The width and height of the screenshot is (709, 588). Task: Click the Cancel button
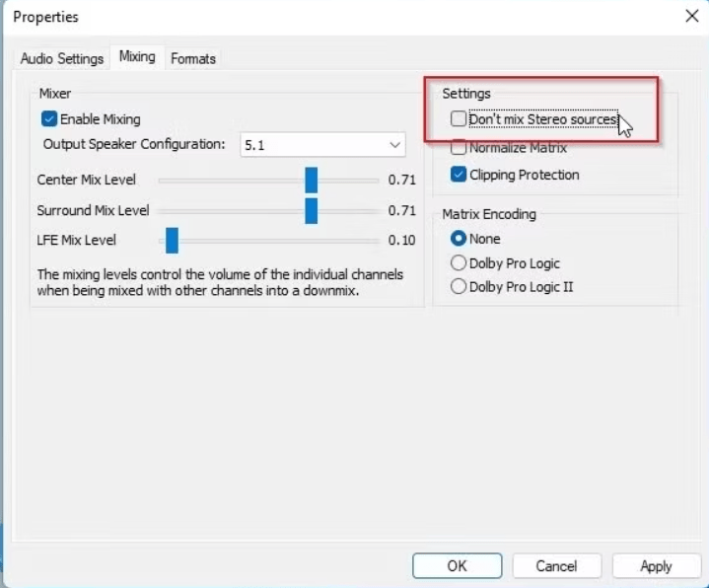[556, 565]
